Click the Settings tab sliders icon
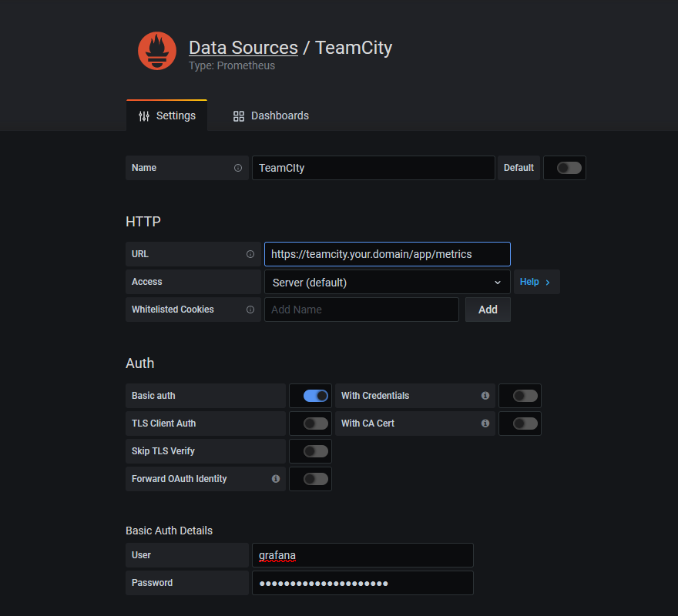 (144, 115)
